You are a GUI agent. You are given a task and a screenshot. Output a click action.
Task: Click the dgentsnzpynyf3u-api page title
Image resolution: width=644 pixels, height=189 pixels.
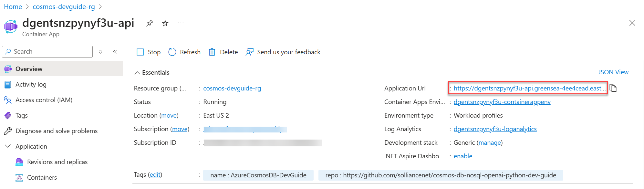[78, 23]
